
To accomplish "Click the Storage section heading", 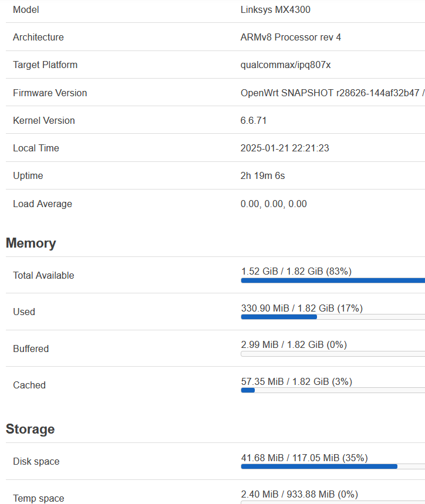I will [30, 429].
